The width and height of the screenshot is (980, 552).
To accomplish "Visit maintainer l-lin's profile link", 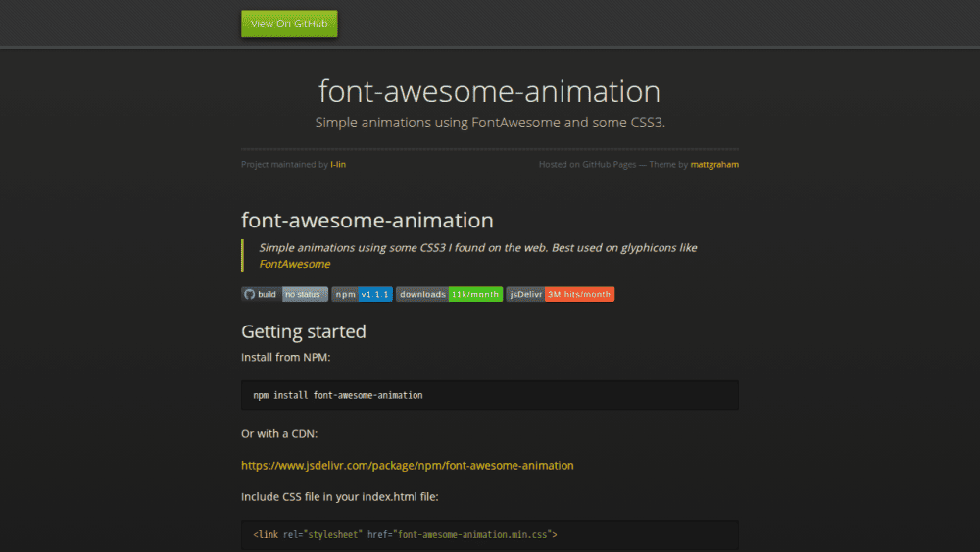I will 338,165.
